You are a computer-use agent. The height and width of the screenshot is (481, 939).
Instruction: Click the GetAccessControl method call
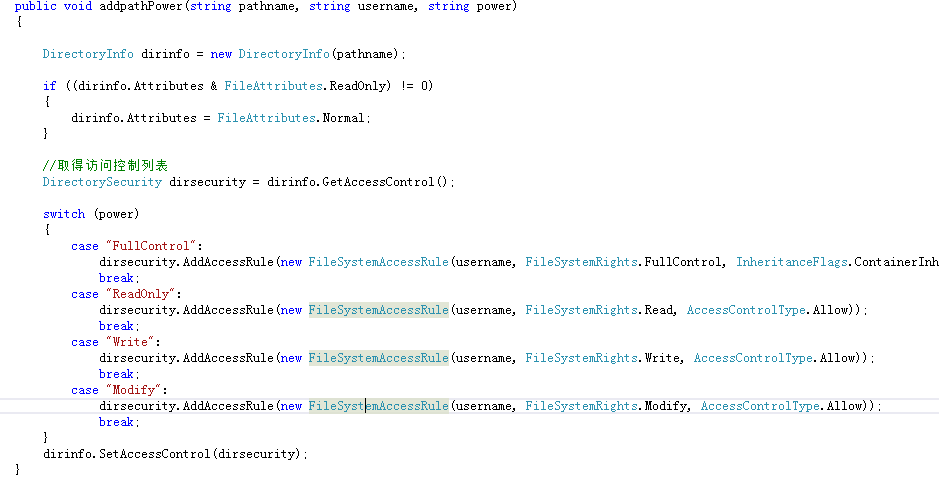pos(377,182)
